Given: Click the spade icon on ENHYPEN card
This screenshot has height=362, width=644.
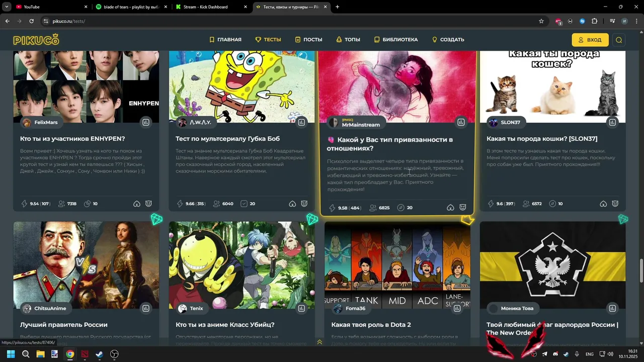Looking at the screenshot, I should [137, 204].
